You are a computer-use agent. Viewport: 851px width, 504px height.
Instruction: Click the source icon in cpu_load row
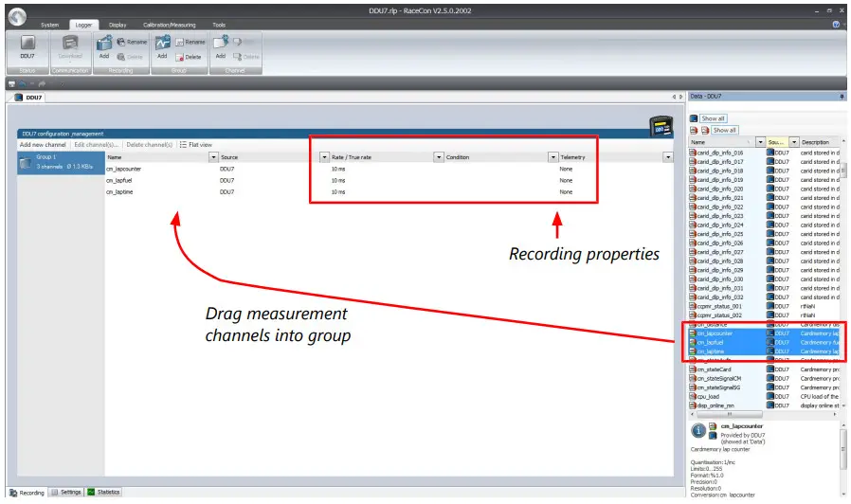(770, 397)
